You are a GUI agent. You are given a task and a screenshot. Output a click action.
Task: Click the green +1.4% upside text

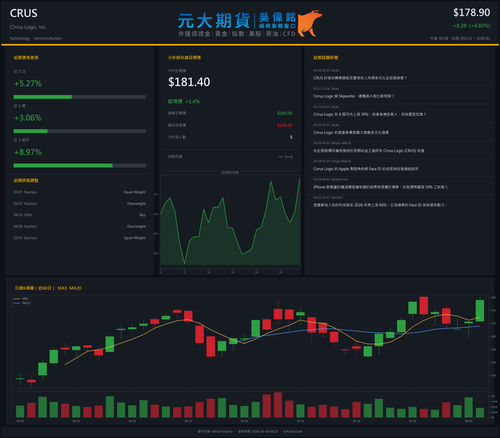(x=193, y=101)
